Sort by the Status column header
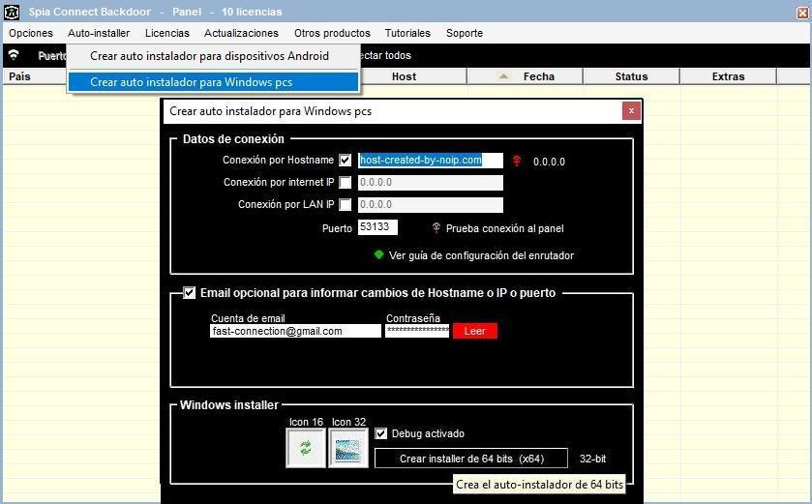Viewport: 812px width, 504px height. click(631, 76)
